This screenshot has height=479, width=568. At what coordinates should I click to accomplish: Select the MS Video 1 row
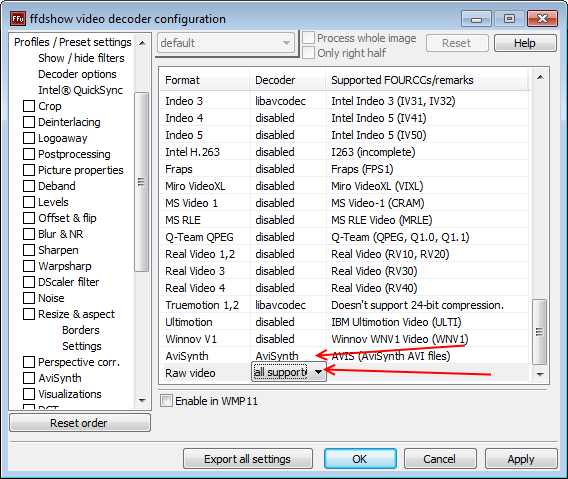coord(345,203)
